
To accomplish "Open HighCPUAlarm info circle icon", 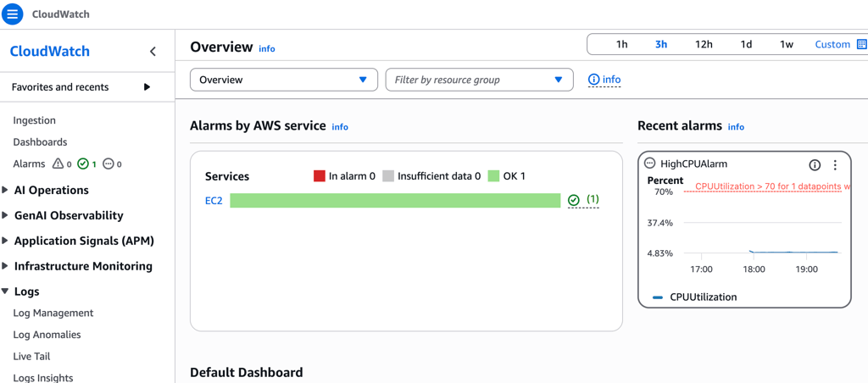I will 815,164.
